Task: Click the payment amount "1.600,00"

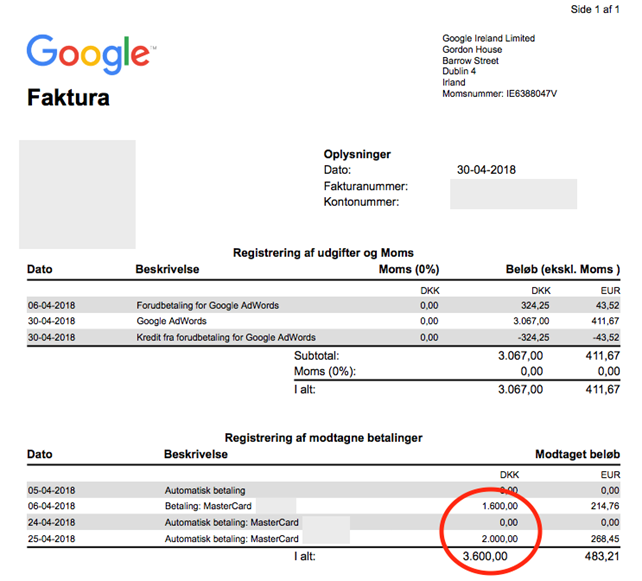Action: pos(500,506)
